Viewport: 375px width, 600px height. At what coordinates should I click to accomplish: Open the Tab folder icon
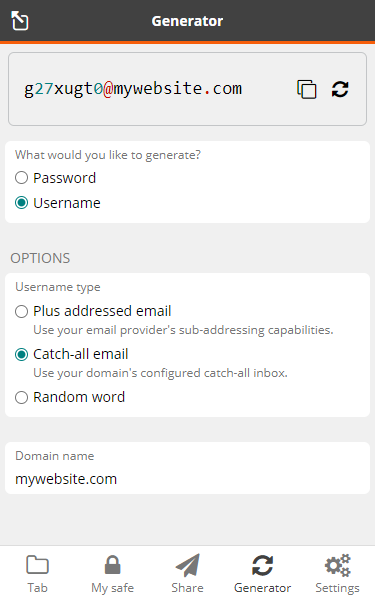click(38, 564)
